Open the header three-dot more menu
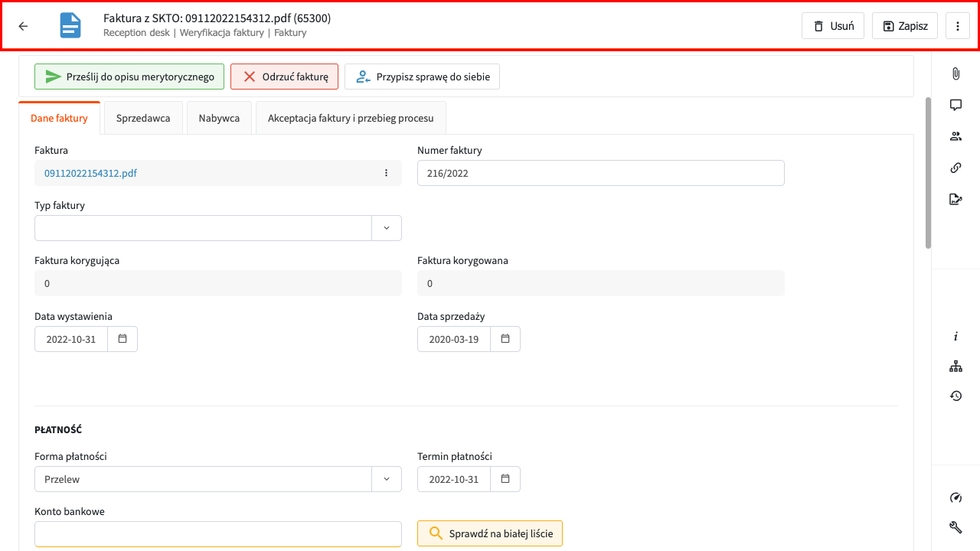Image resolution: width=980 pixels, height=551 pixels. (958, 26)
